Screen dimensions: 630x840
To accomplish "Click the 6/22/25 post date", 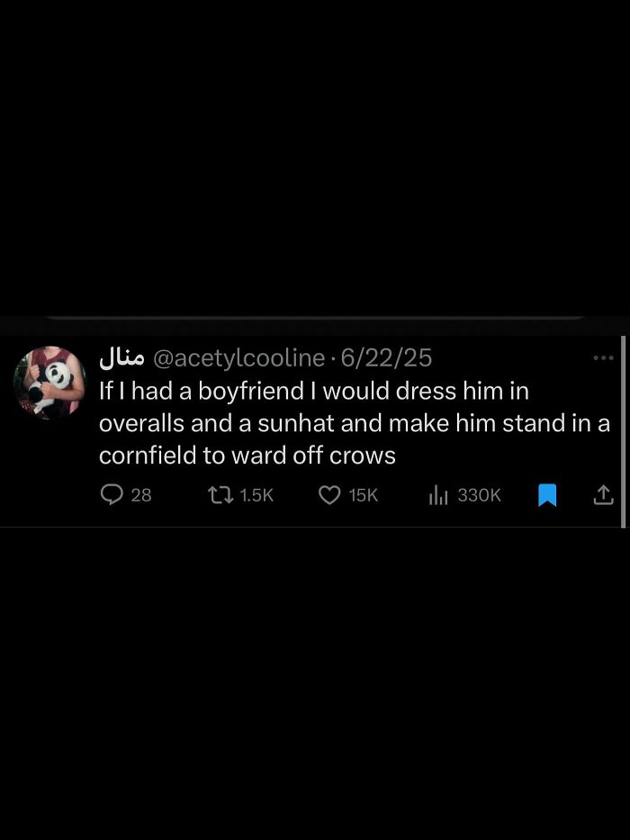I will [386, 357].
